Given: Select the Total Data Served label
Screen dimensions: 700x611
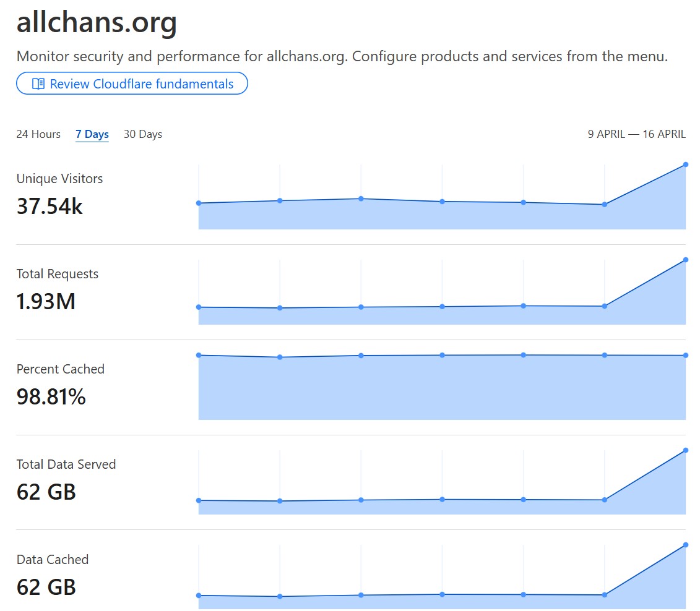Looking at the screenshot, I should click(66, 464).
